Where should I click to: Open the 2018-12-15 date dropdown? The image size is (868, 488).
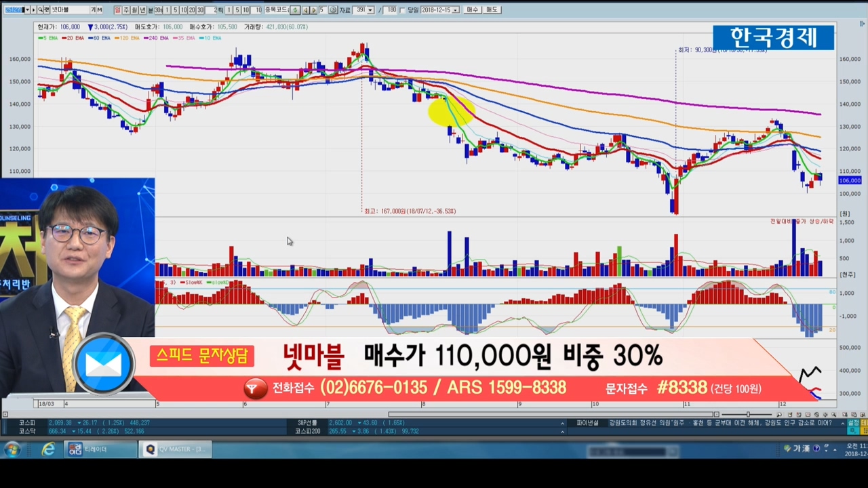point(455,10)
